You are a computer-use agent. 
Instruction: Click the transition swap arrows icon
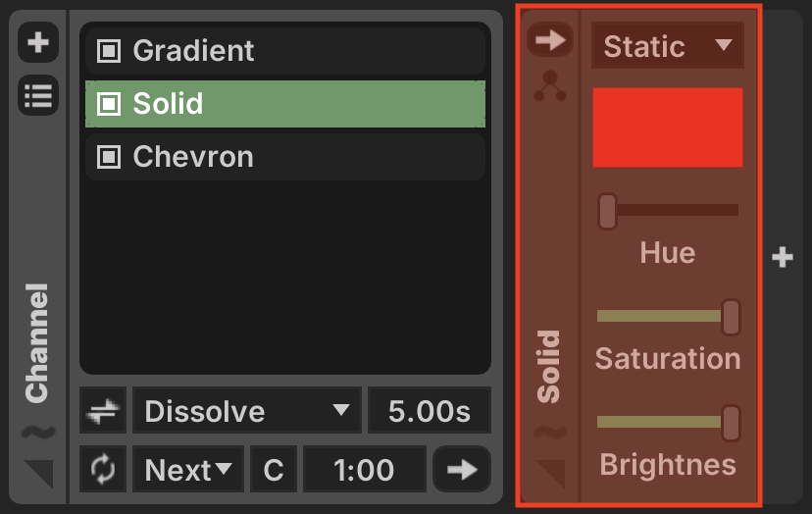pos(103,410)
